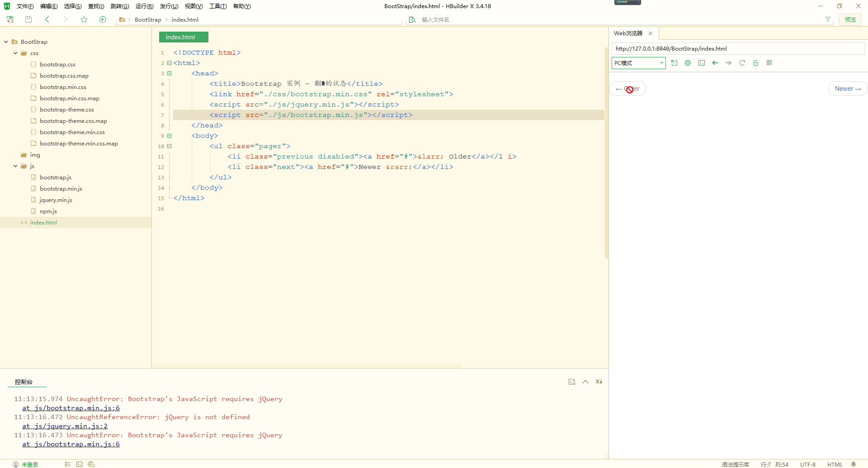Open the browser devtools console icon
868x468 pixels.
click(701, 63)
